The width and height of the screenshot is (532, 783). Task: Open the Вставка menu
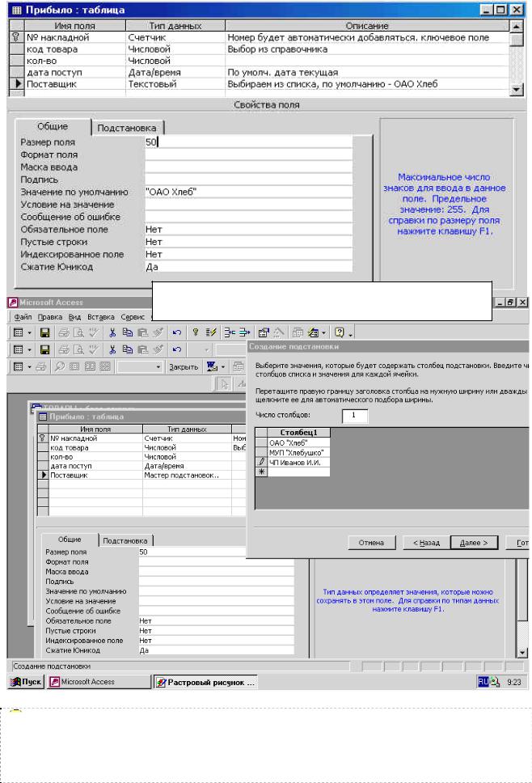point(101,317)
